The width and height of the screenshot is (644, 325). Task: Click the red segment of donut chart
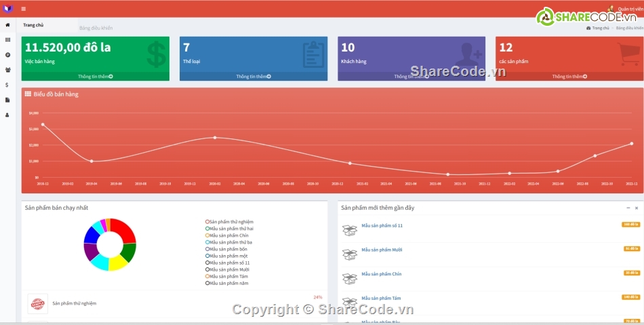pos(126,229)
